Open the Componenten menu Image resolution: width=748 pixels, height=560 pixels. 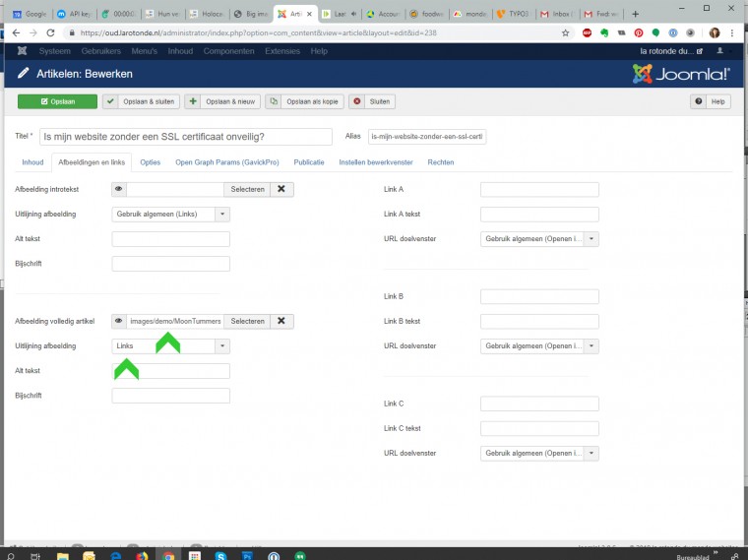pos(228,50)
